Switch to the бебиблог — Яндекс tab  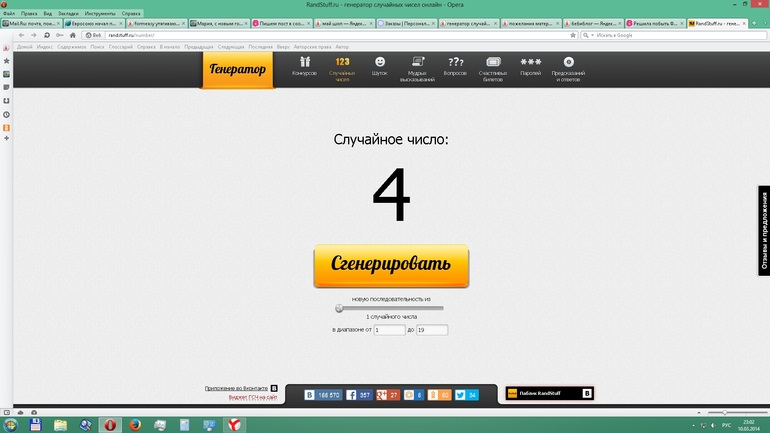(x=591, y=23)
